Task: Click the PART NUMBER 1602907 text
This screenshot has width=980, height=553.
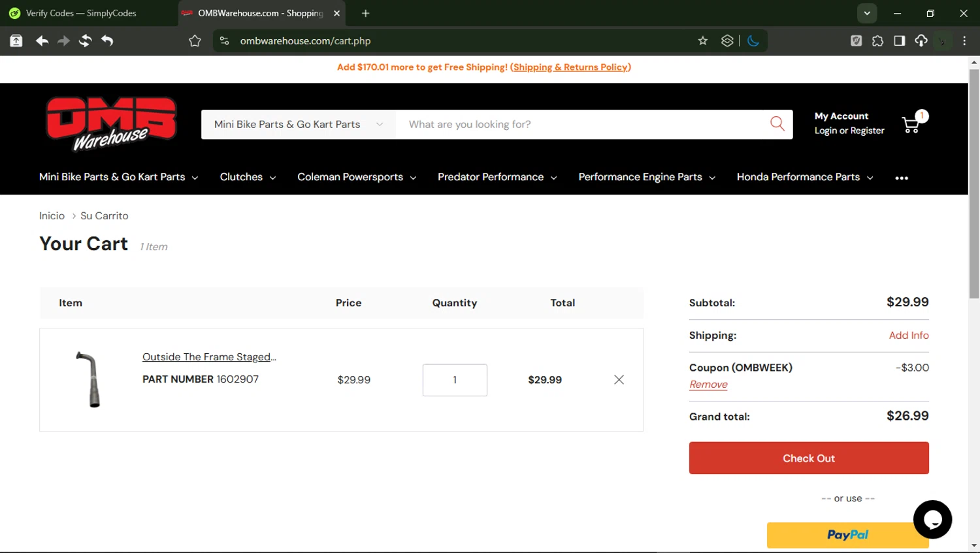Action: [201, 379]
